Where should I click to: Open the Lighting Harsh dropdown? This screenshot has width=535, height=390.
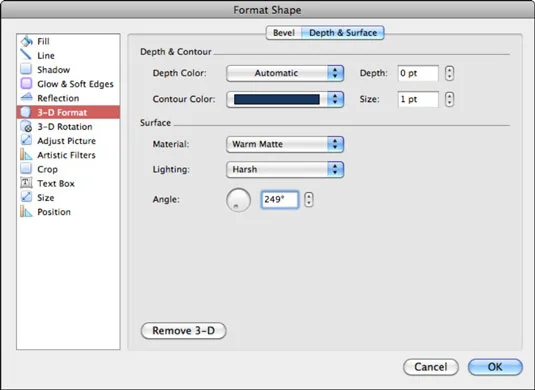[x=285, y=170]
